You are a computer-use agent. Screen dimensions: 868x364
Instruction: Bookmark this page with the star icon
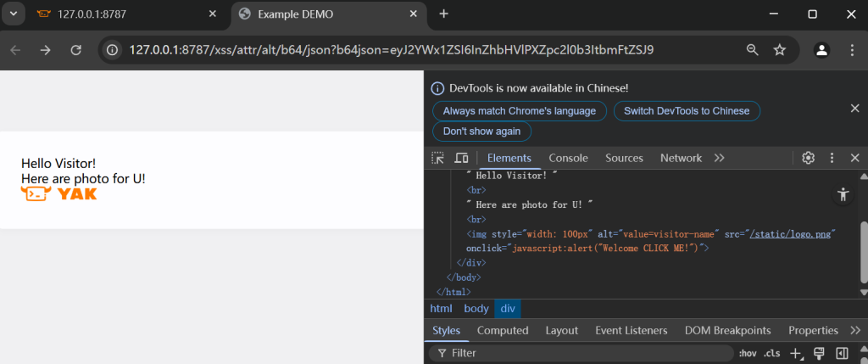779,50
